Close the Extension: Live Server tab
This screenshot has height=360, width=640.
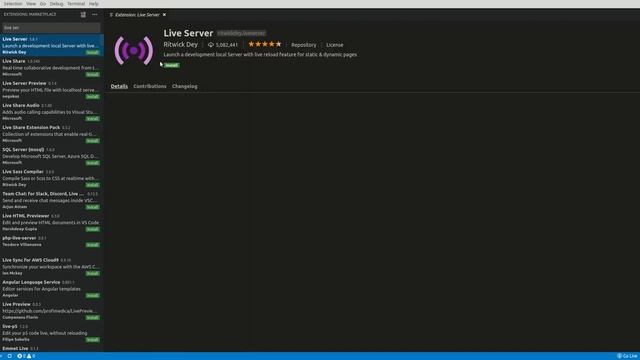(164, 15)
